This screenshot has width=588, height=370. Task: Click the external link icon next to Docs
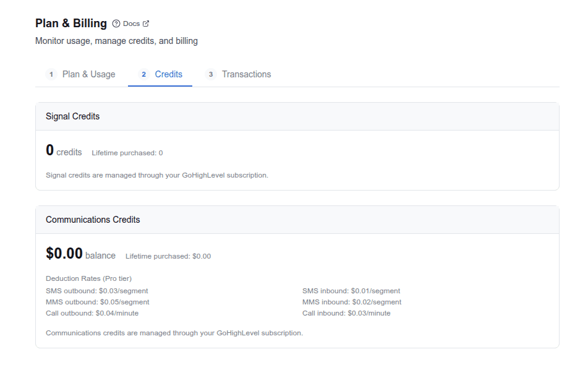[x=146, y=23]
